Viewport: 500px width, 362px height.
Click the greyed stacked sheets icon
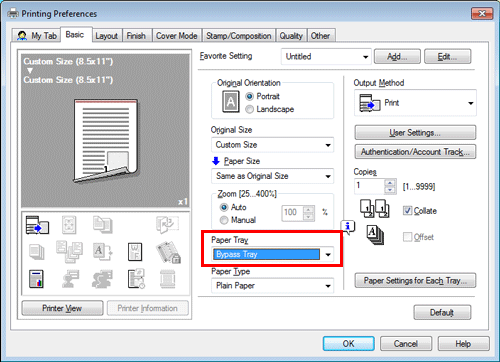36,252
